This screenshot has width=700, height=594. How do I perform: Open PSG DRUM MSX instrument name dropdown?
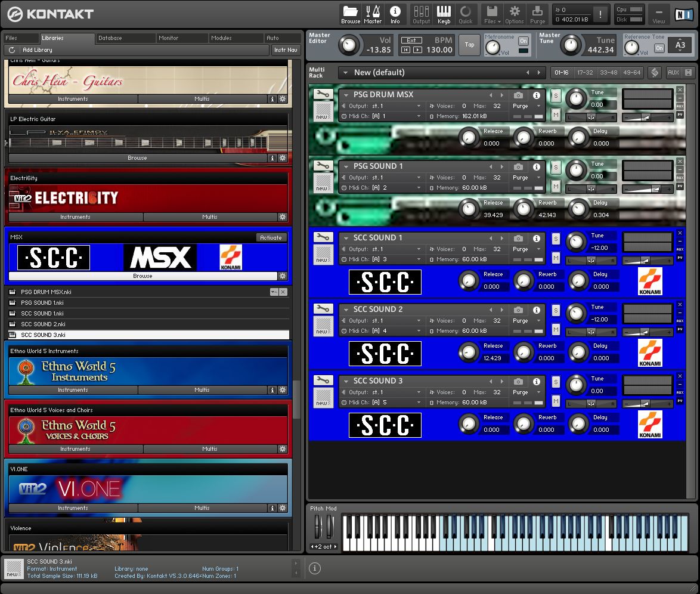coord(346,95)
